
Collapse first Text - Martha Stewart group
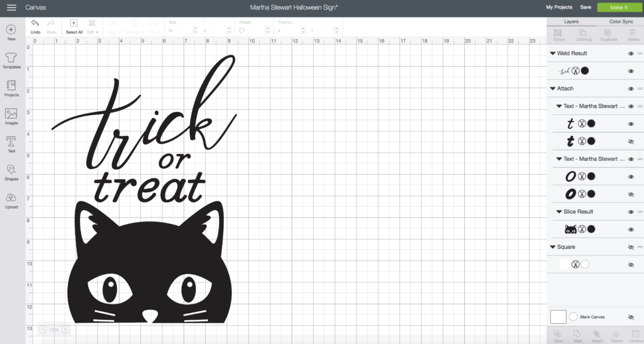(x=558, y=106)
